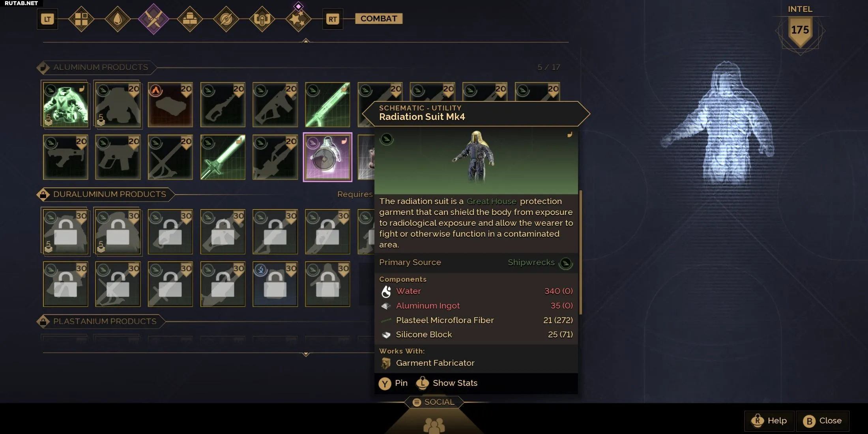
Task: Select the red-highlighted schematic tile costing 20
Action: (x=170, y=104)
